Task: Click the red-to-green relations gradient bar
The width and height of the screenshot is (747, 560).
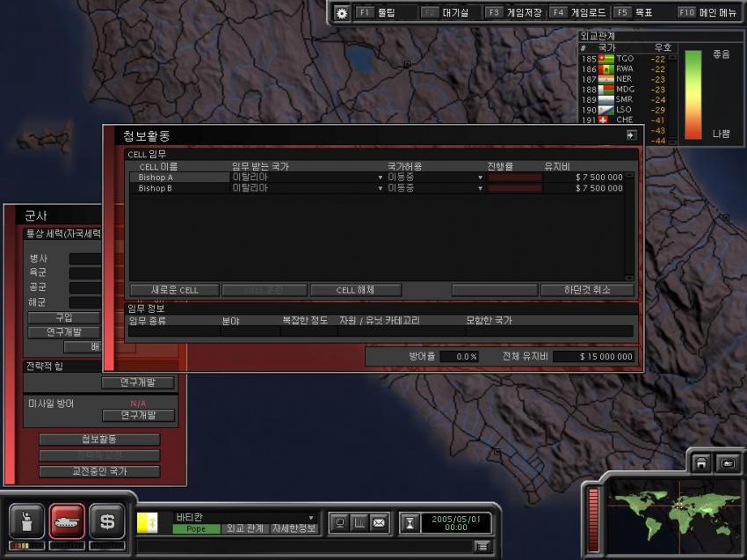Action: pyautogui.click(x=693, y=94)
